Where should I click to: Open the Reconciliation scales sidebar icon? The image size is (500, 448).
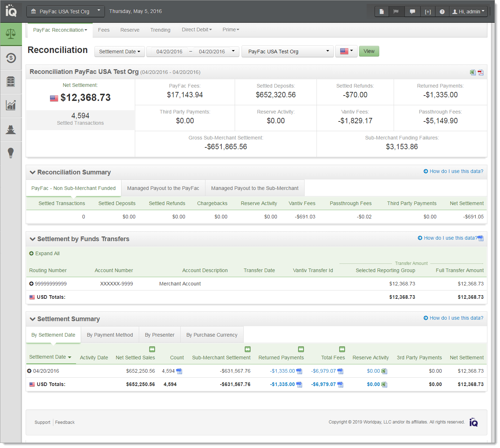[x=11, y=34]
